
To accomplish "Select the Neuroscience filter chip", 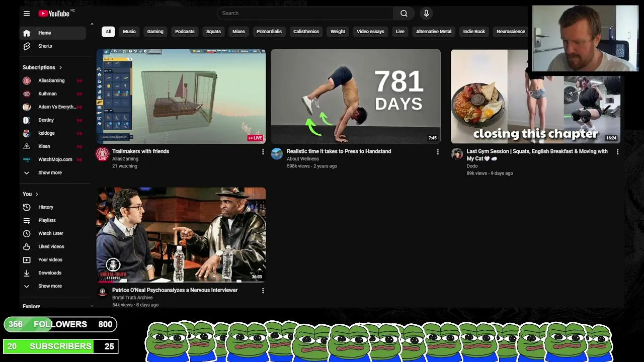I will [511, 31].
